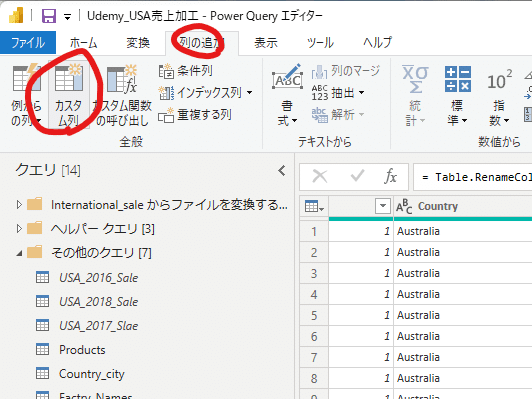Click the インデックス列 button
The width and height of the screenshot is (532, 399).
point(200,93)
